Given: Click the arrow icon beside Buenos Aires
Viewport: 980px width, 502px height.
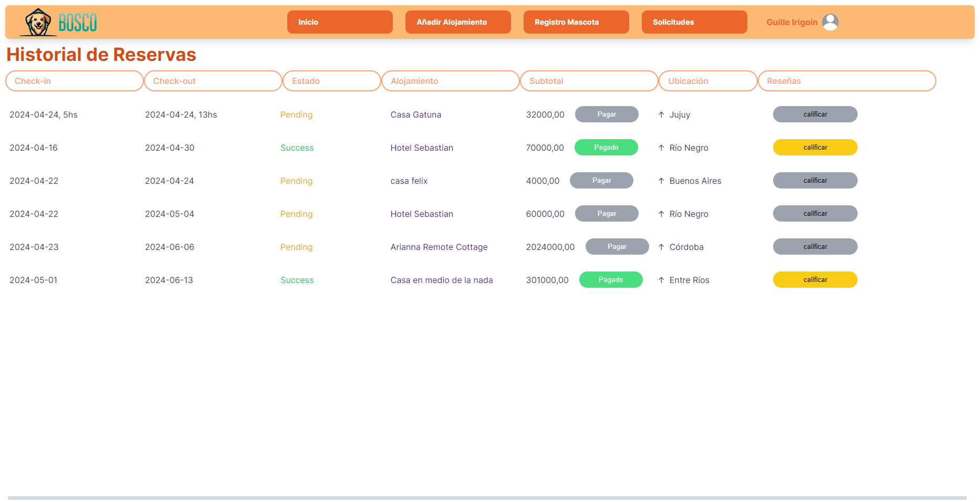Looking at the screenshot, I should [x=661, y=181].
